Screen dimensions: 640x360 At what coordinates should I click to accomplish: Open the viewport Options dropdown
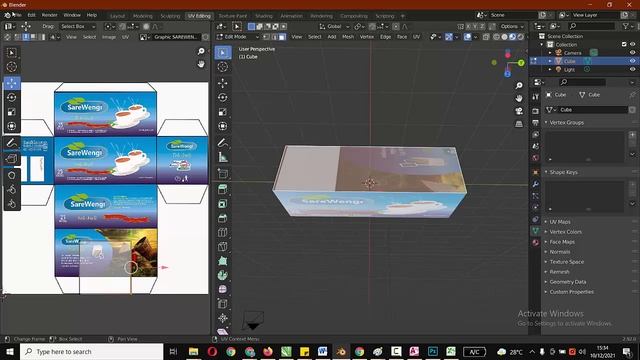[x=511, y=26]
